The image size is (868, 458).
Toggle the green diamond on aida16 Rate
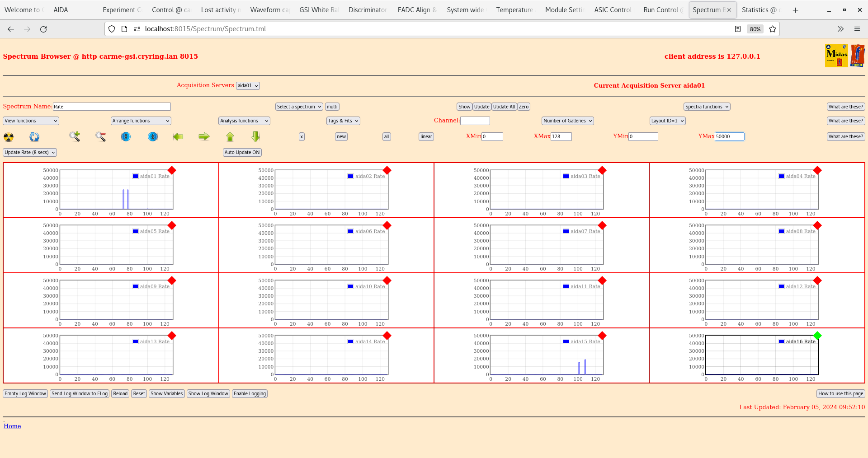(817, 336)
